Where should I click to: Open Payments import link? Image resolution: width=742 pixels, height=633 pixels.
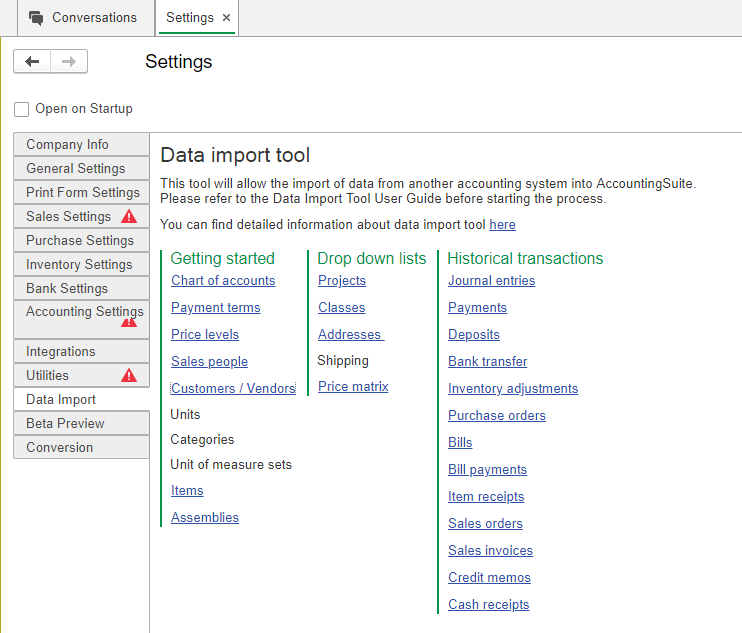coord(477,308)
